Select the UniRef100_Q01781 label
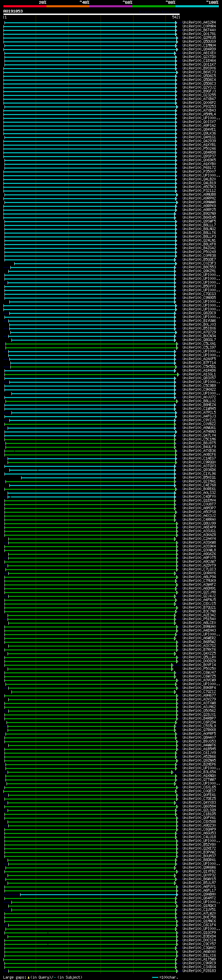Image resolution: width=222 pixels, height=980 pixels. (199, 34)
